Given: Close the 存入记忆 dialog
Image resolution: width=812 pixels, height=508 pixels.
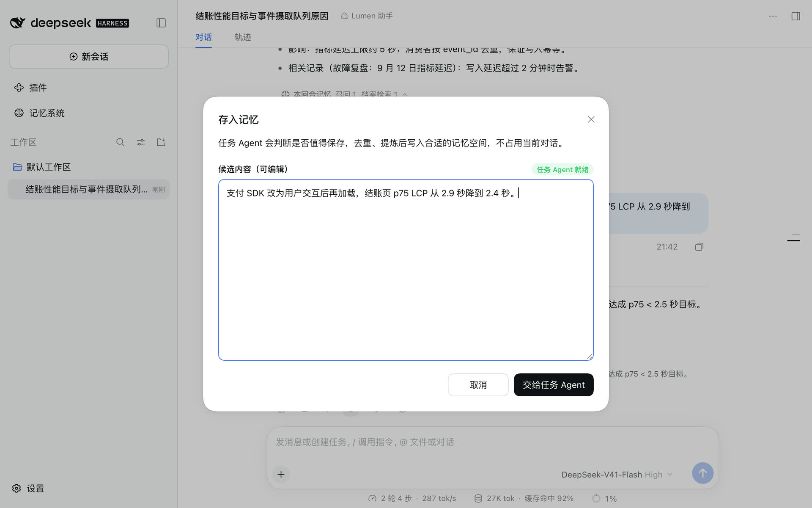Looking at the screenshot, I should click(x=591, y=119).
